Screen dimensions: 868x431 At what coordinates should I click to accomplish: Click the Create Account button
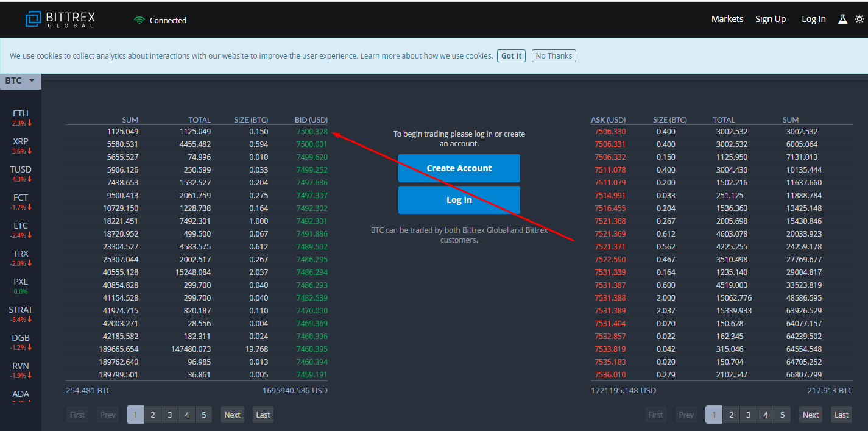459,168
